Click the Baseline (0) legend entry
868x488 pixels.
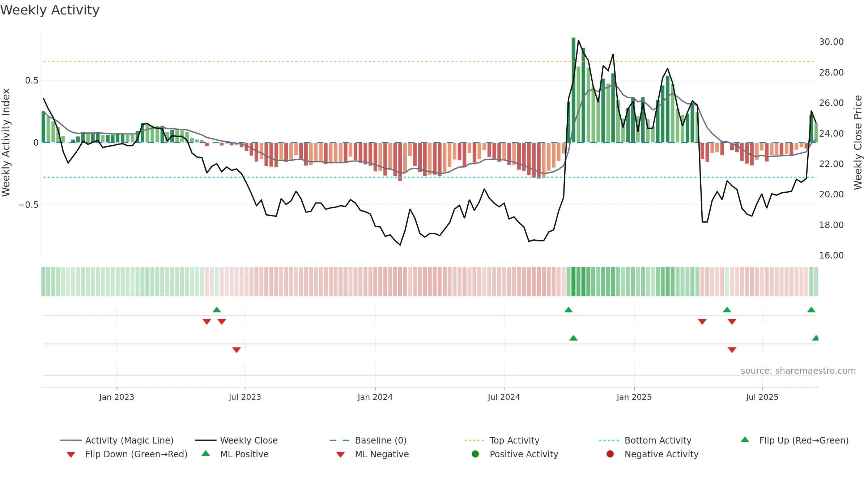(x=368, y=440)
